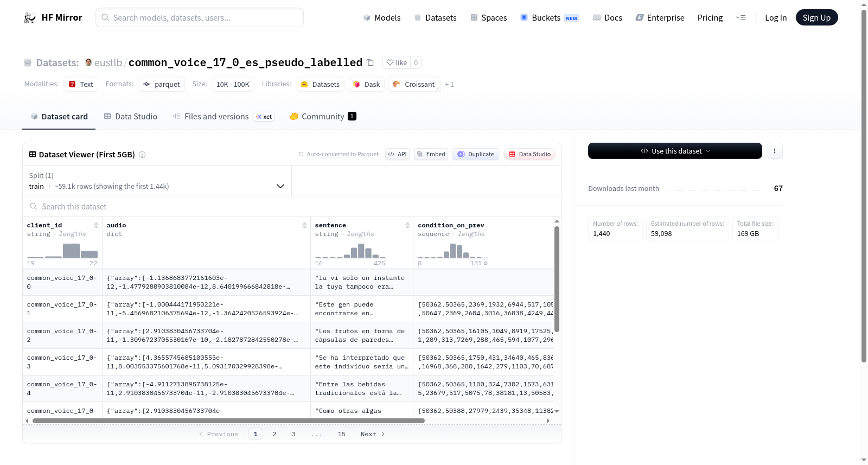Image resolution: width=868 pixels, height=465 pixels.
Task: Click the Next page button
Action: 373,434
